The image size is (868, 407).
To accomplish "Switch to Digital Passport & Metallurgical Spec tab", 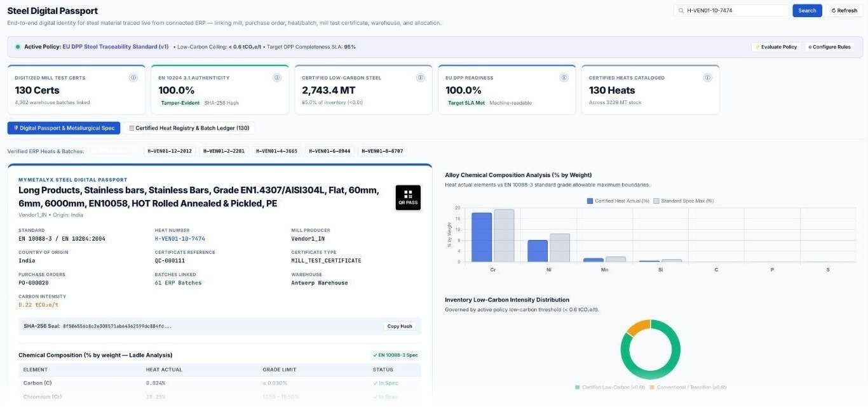I will (x=64, y=128).
